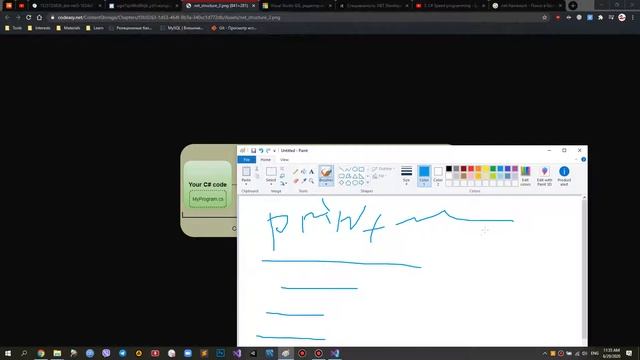This screenshot has width=640, height=360.
Task: Click the Select rectangle tool icon
Action: pos(271,171)
